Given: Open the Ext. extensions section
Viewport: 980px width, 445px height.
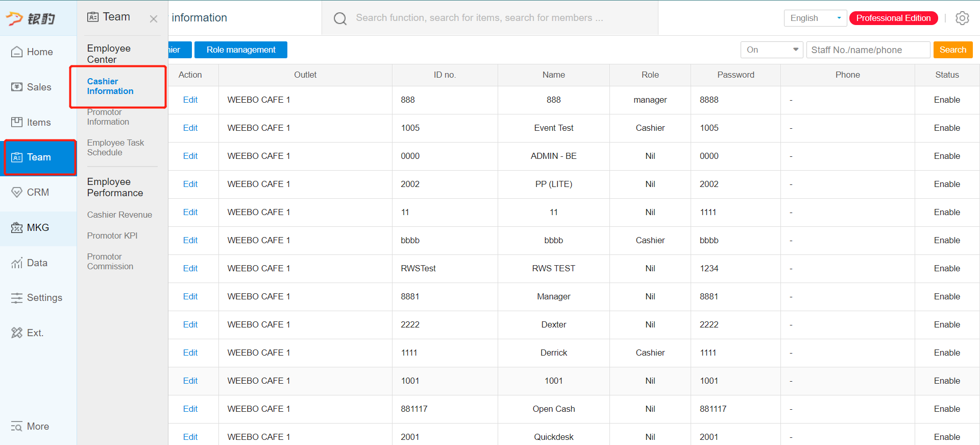Looking at the screenshot, I should (x=38, y=333).
